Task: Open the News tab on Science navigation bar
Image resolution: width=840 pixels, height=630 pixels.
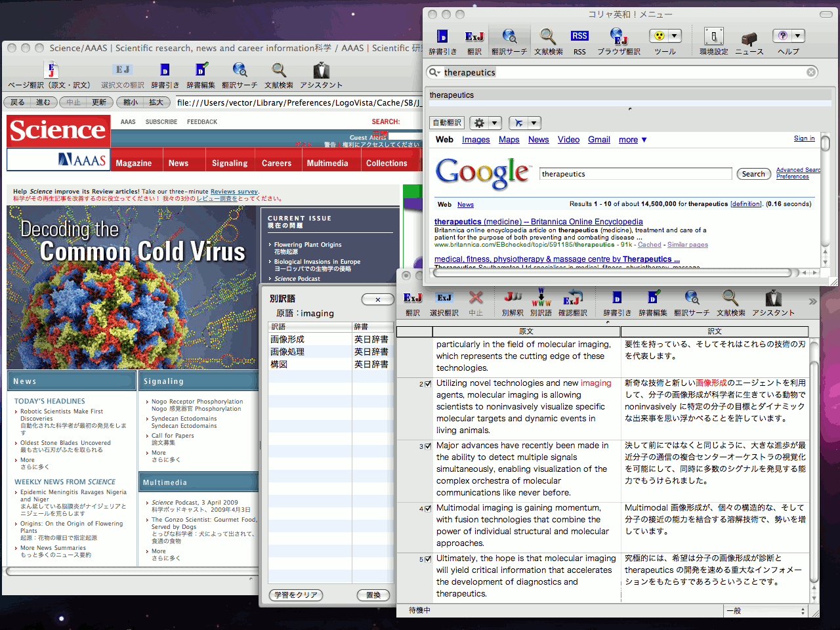Action: click(x=178, y=163)
